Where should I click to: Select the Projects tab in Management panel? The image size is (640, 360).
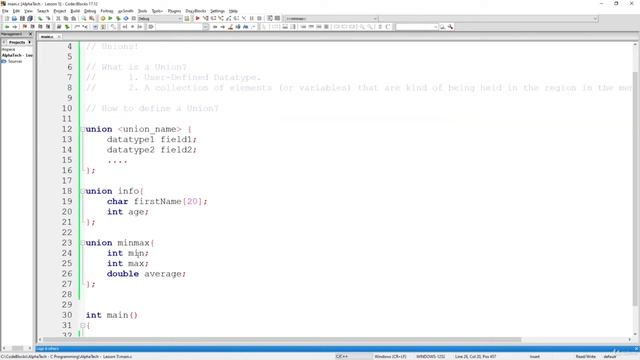point(17,42)
